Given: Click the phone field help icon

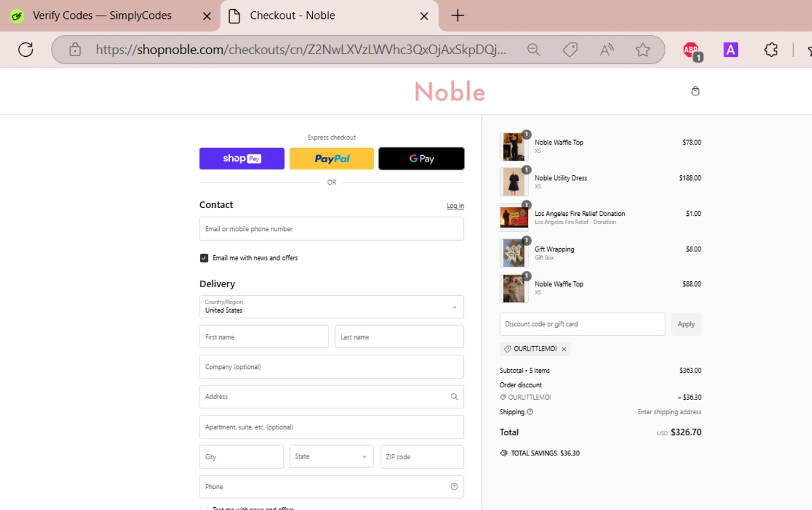Looking at the screenshot, I should click(x=454, y=487).
